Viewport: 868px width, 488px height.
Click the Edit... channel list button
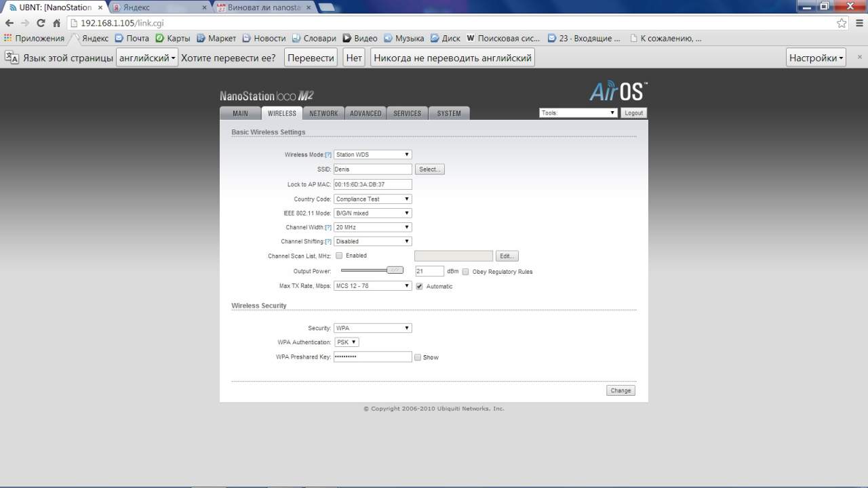(x=507, y=256)
